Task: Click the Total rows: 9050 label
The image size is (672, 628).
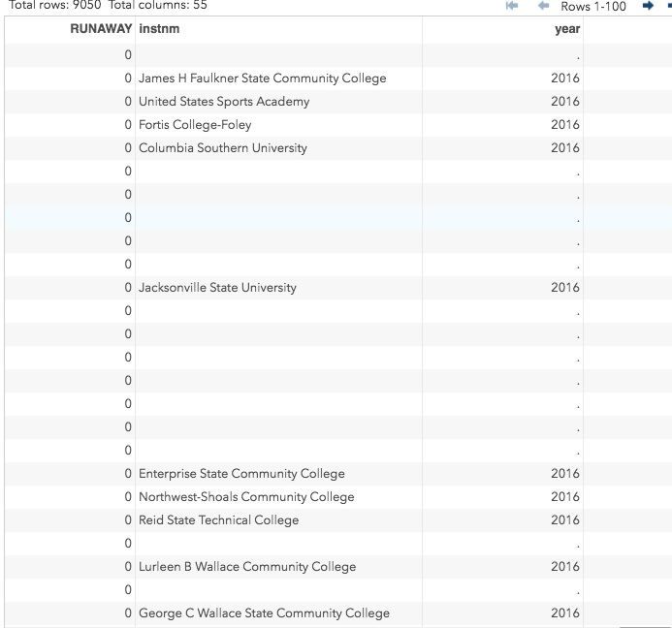Action: [54, 6]
